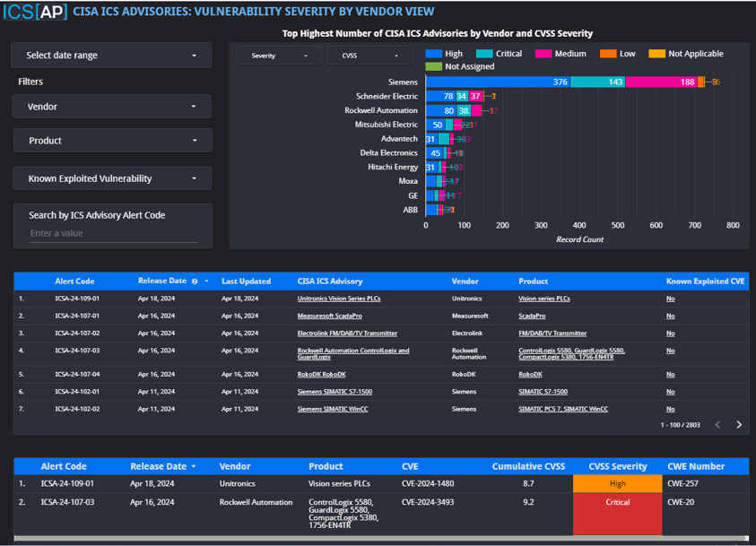
Task: Open the Severity chart dropdown
Action: (279, 56)
